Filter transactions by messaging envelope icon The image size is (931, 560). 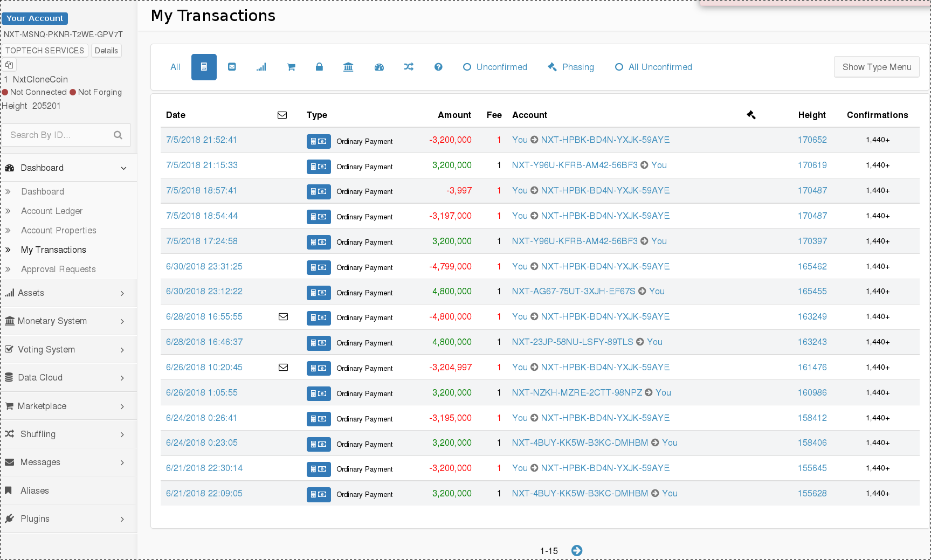(232, 67)
